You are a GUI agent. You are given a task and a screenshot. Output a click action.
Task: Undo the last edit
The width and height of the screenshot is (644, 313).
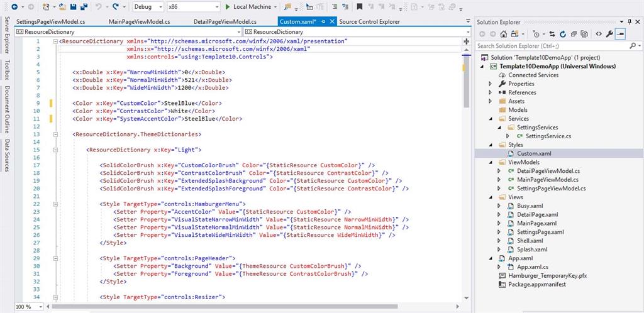point(98,6)
